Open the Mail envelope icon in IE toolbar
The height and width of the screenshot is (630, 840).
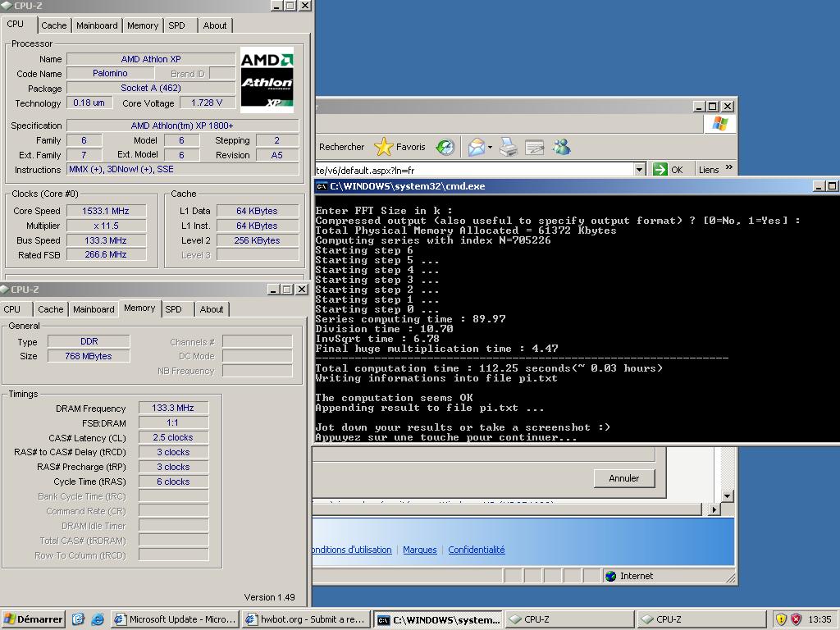[x=476, y=147]
